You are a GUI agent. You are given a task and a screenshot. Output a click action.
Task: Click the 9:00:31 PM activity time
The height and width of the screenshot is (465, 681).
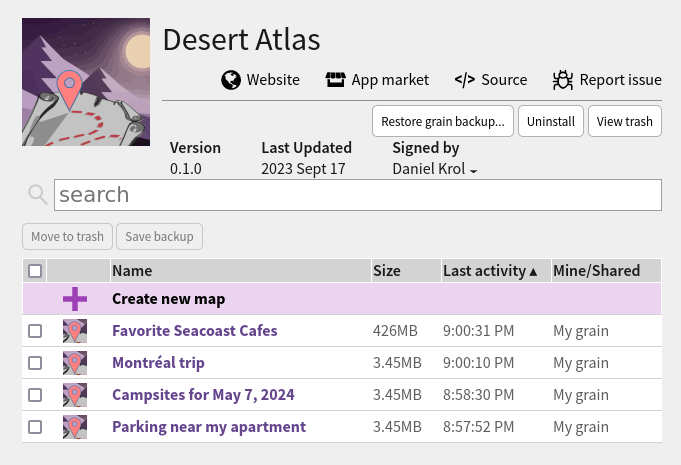[x=478, y=331]
